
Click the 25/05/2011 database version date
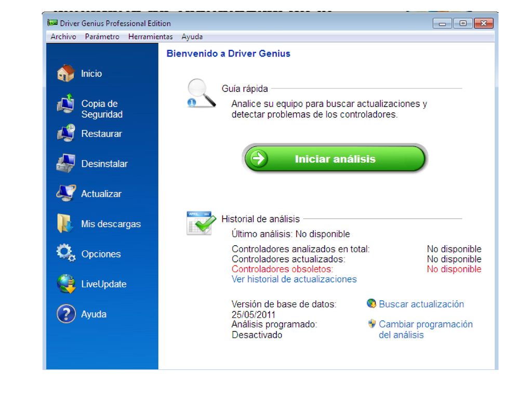[x=254, y=314]
